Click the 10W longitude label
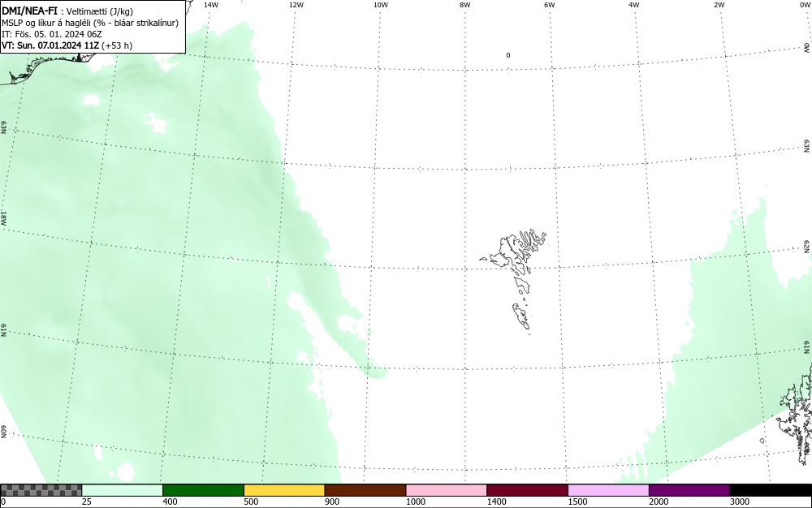Image resolution: width=812 pixels, height=508 pixels. (x=381, y=5)
